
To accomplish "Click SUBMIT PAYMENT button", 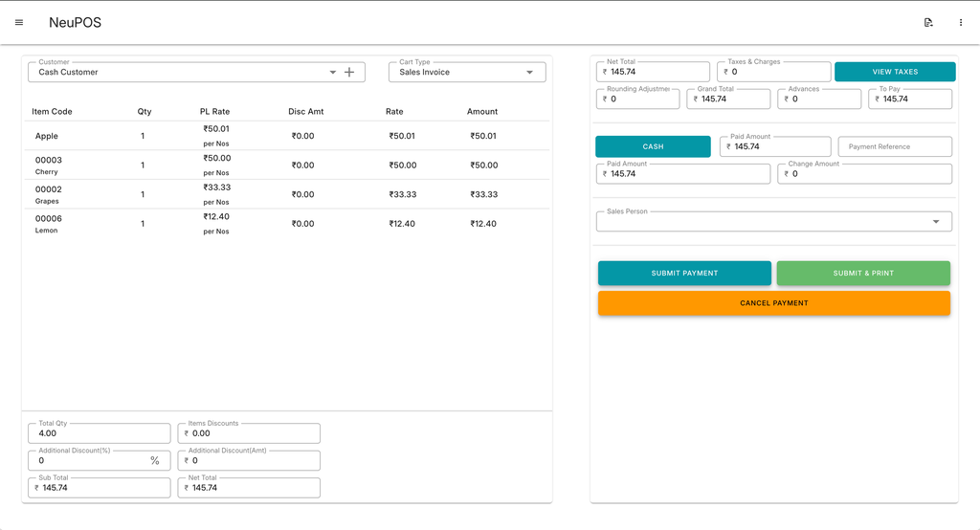I will click(684, 273).
